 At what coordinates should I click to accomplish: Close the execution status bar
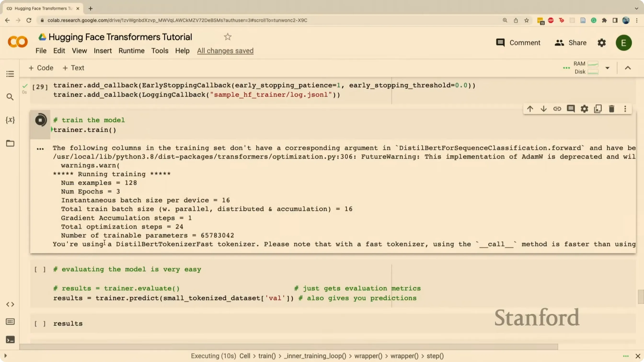tap(638, 356)
